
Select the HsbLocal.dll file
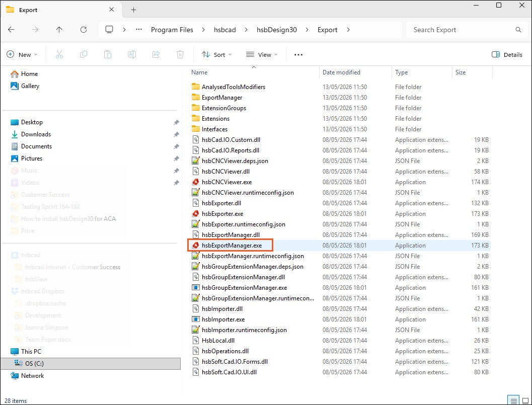point(218,341)
